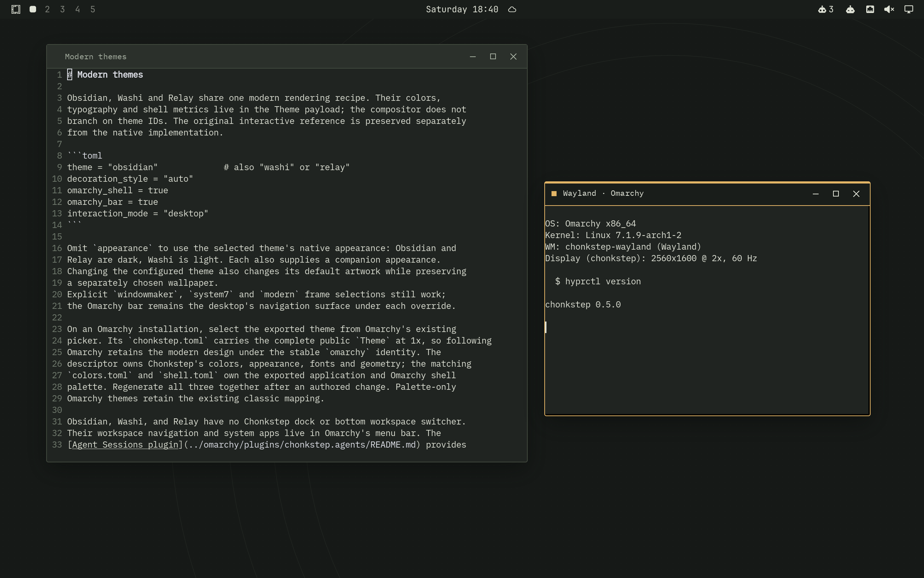
Task: Click the line starting "Explicit `windowmaker`"
Action: click(257, 294)
